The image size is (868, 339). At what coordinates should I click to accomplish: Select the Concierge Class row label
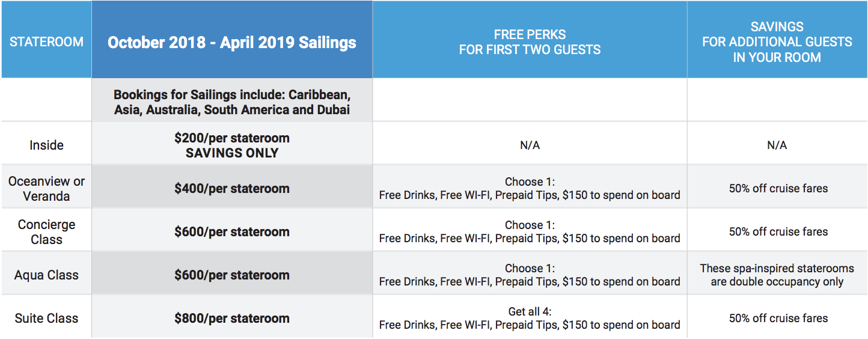[x=46, y=231]
